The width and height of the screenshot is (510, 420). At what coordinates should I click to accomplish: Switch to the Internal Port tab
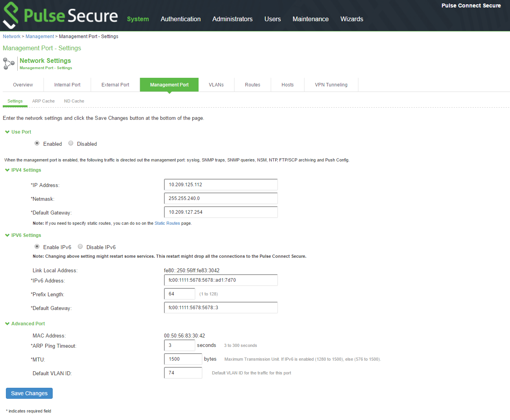[67, 85]
